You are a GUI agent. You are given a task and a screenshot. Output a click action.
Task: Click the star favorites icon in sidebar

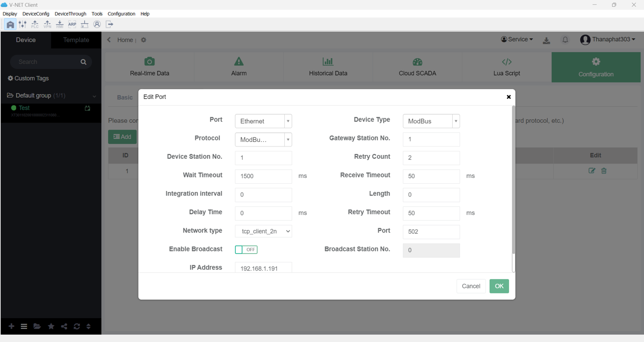tap(51, 327)
